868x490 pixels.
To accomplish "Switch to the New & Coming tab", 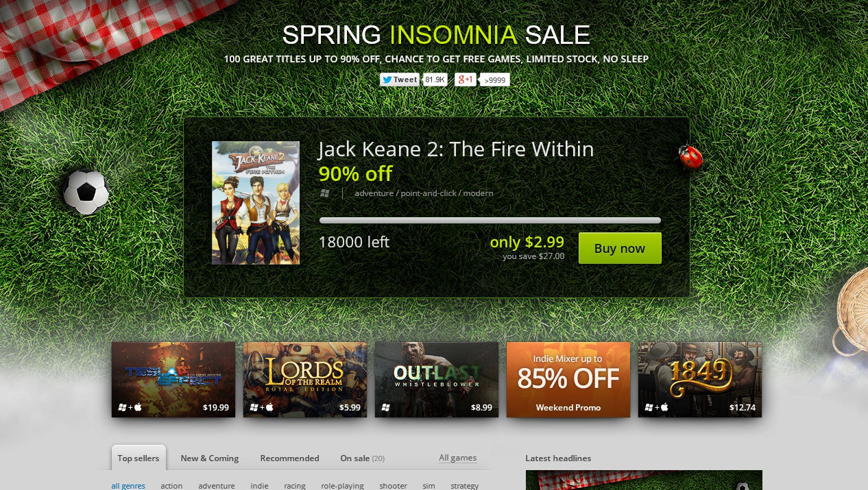I will point(210,458).
